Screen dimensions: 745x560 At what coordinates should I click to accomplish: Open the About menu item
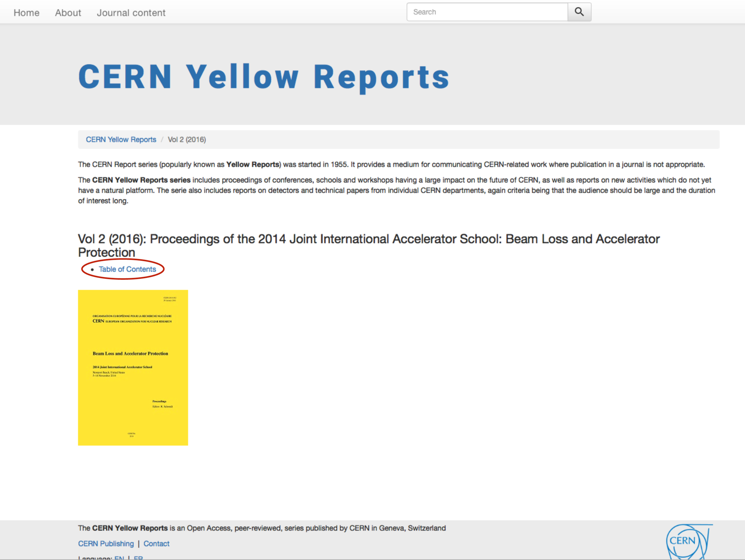68,13
